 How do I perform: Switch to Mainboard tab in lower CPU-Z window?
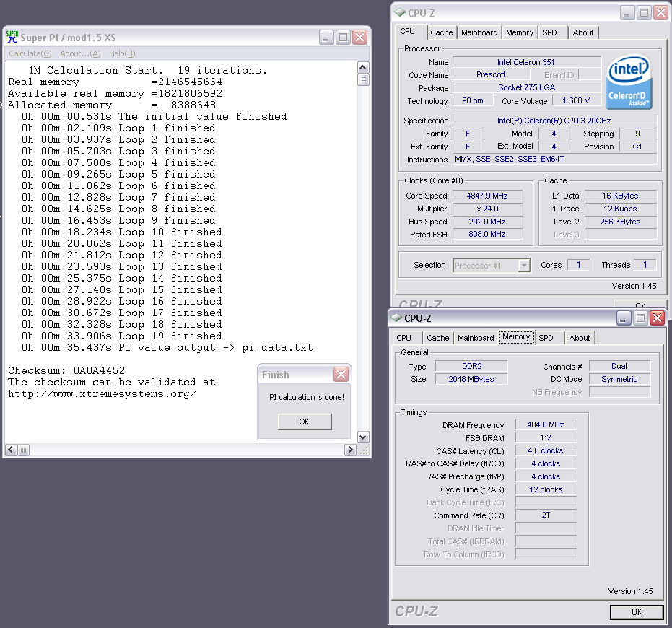476,338
